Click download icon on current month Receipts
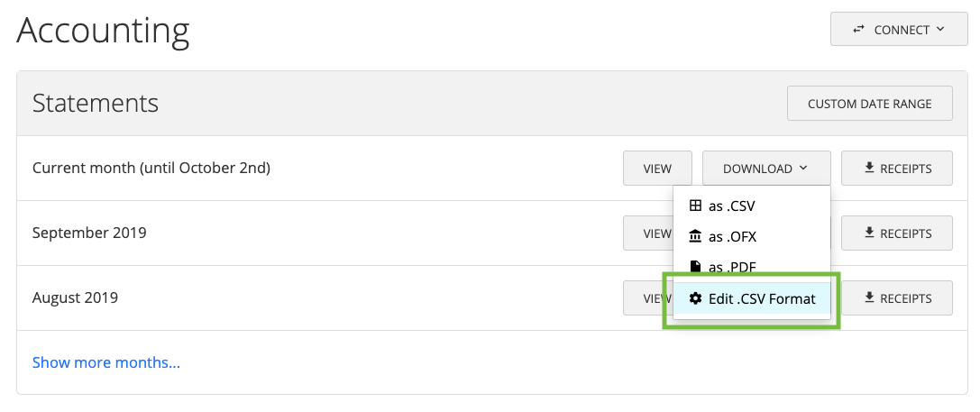Viewport: 980px width, 412px height. pyautogui.click(x=869, y=169)
